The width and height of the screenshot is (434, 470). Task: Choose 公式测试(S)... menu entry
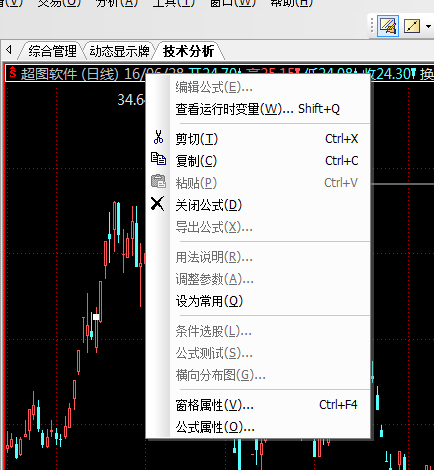(258, 353)
